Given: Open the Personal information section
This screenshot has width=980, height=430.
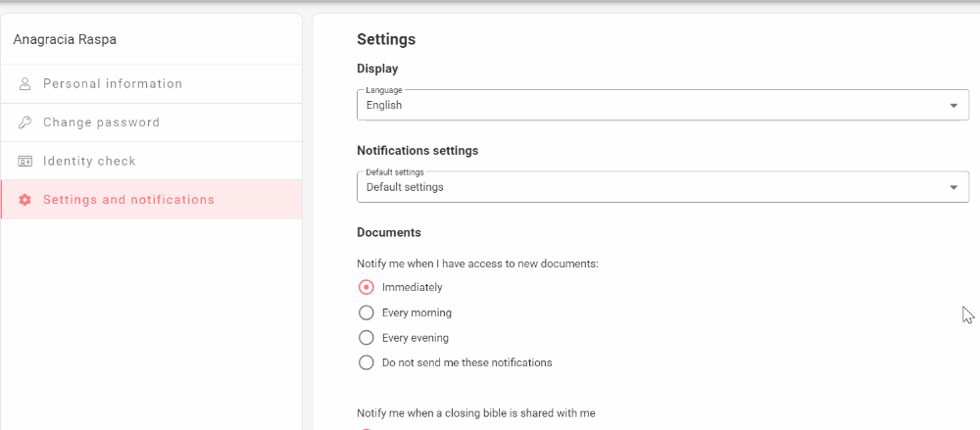Looking at the screenshot, I should (113, 84).
